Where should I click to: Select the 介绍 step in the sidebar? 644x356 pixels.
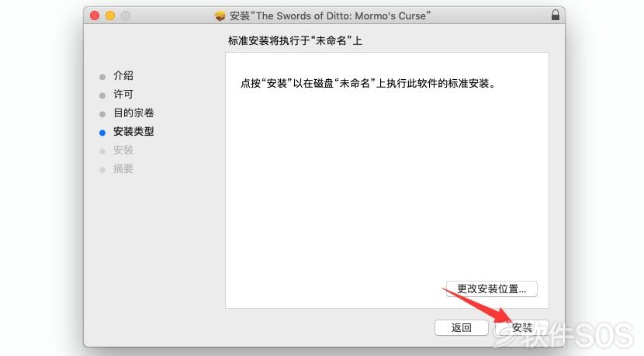pyautogui.click(x=123, y=75)
